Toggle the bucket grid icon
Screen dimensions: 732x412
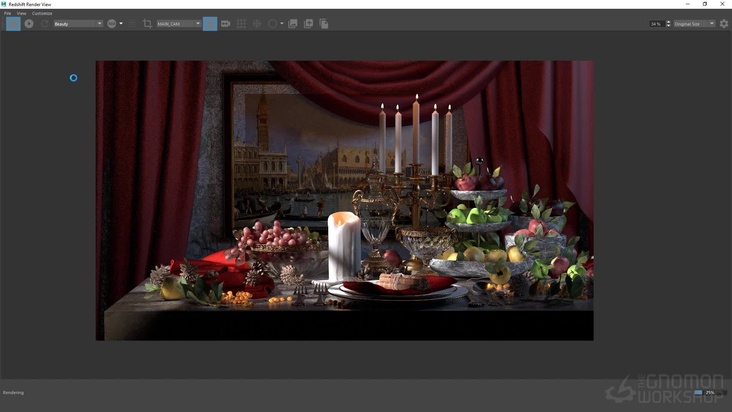pyautogui.click(x=241, y=23)
